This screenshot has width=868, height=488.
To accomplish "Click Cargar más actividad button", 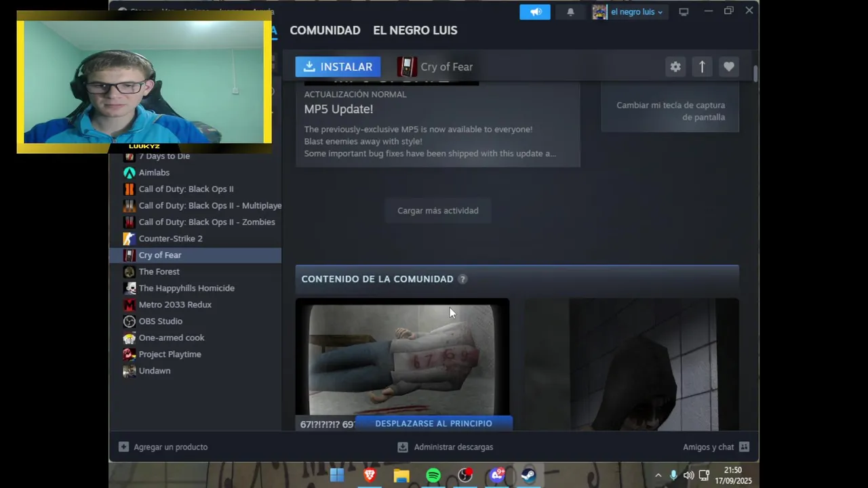I will (437, 211).
